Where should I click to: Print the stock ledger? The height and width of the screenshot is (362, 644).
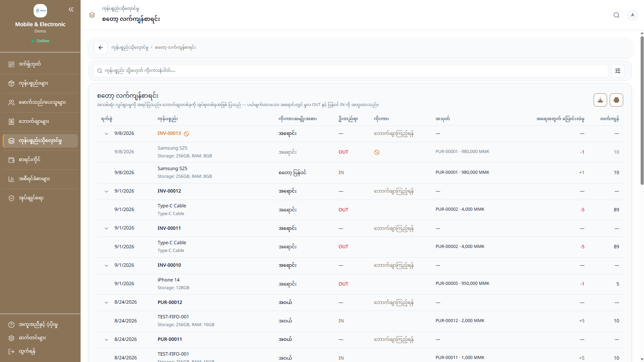[x=616, y=100]
